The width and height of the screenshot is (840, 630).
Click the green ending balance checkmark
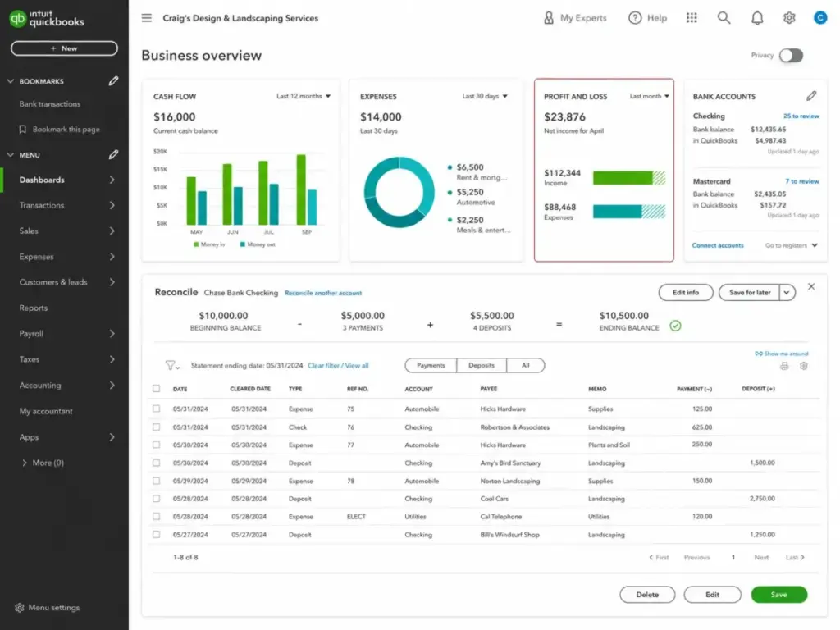coord(676,326)
